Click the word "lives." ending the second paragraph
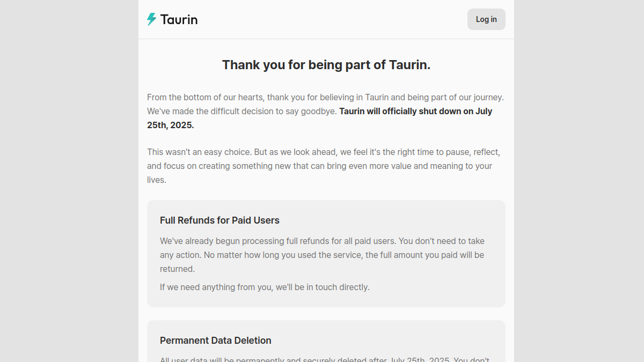The width and height of the screenshot is (644, 362). click(157, 180)
